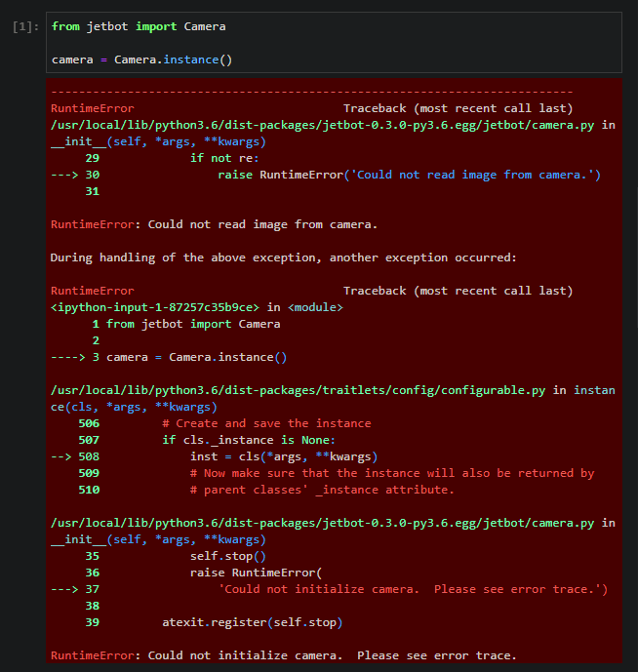Click line 508 'inst = cls(*args, **kwargs)'
Image resolution: width=638 pixels, height=672 pixels.
pyautogui.click(x=284, y=456)
